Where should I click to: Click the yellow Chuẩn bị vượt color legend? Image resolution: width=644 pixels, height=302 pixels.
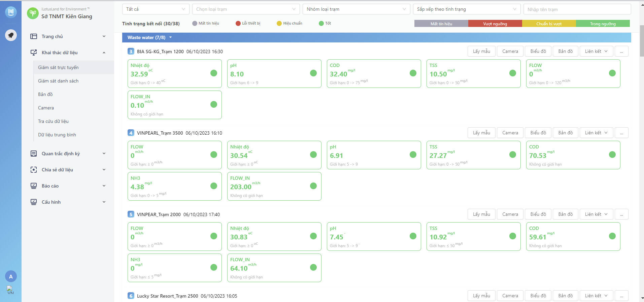coord(549,24)
